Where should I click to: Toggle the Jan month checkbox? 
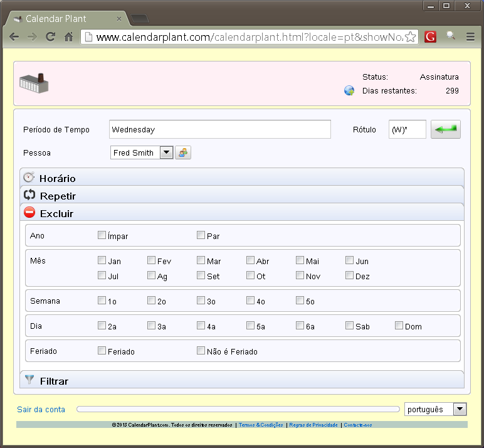tap(102, 260)
